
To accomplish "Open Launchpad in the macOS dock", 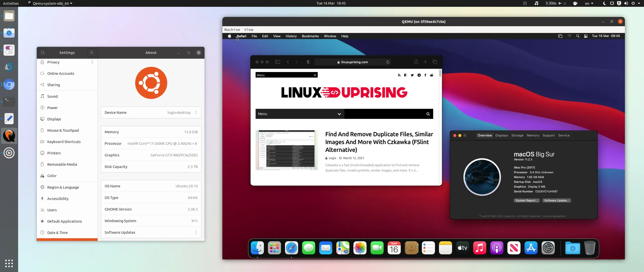I will [274, 248].
